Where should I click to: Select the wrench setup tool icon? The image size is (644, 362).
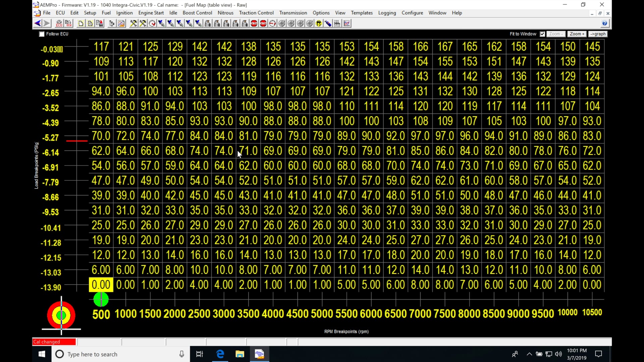(x=133, y=23)
